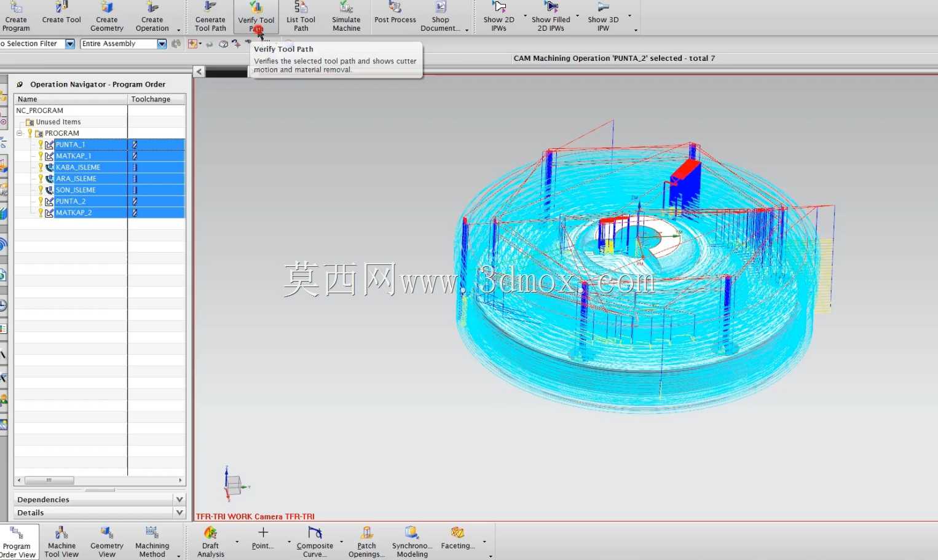The width and height of the screenshot is (938, 560).
Task: Click toolchange icon in PUNTA_1 row
Action: [x=135, y=145]
